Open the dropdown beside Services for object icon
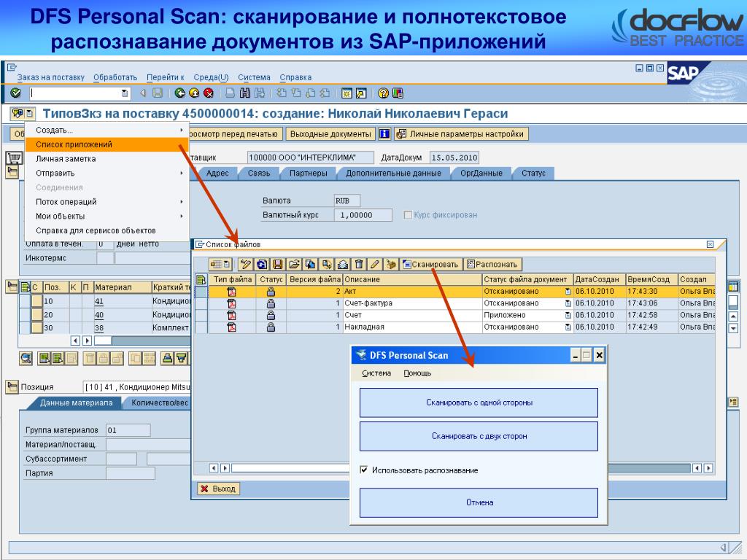The height and width of the screenshot is (560, 747). click(x=29, y=114)
